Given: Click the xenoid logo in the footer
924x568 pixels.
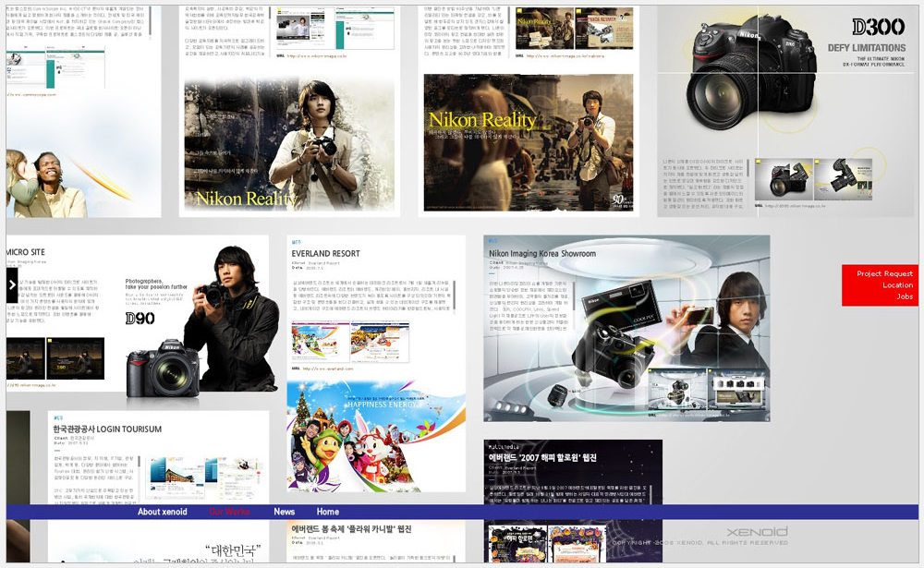Looking at the screenshot, I should 756,533.
